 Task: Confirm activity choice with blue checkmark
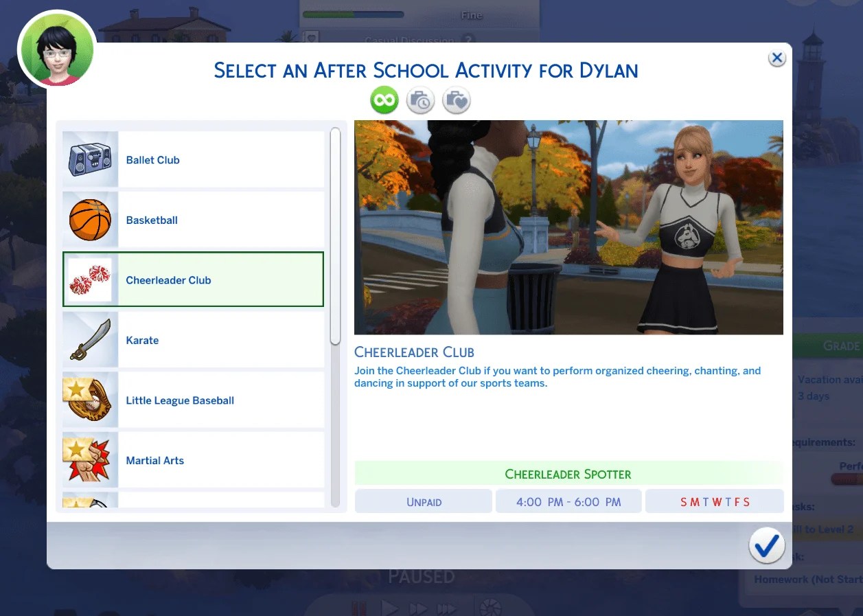point(766,545)
